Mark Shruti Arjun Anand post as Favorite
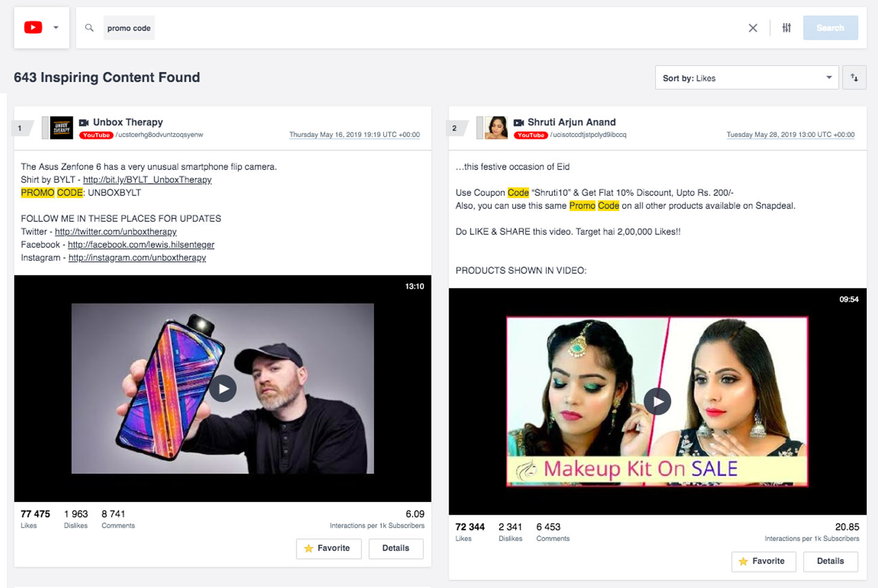The height and width of the screenshot is (588, 878). 763,562
